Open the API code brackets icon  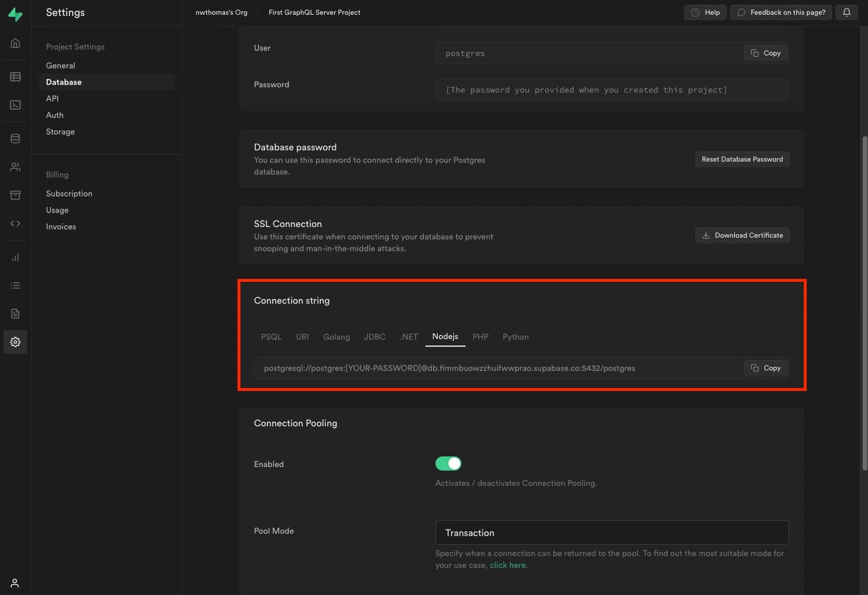click(15, 223)
